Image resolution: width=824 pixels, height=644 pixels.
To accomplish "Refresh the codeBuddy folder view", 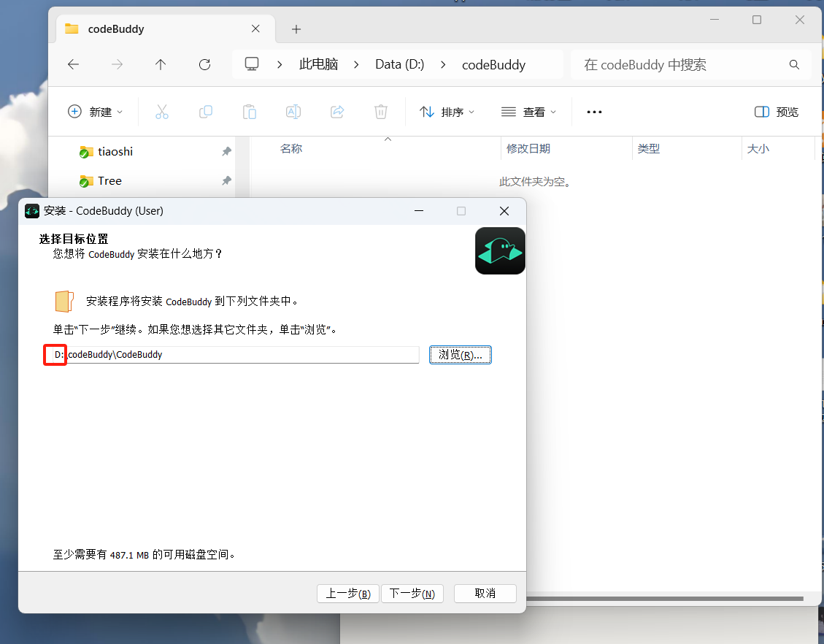I will tap(204, 65).
